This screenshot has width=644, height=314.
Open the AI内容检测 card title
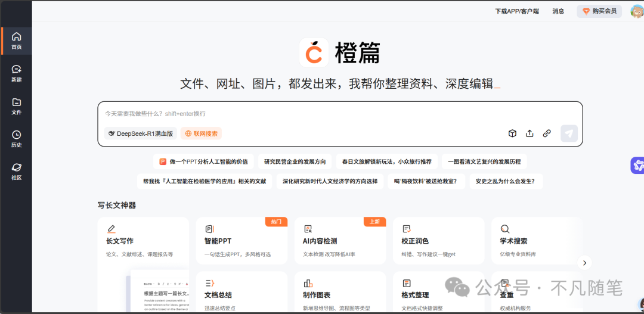(x=320, y=241)
